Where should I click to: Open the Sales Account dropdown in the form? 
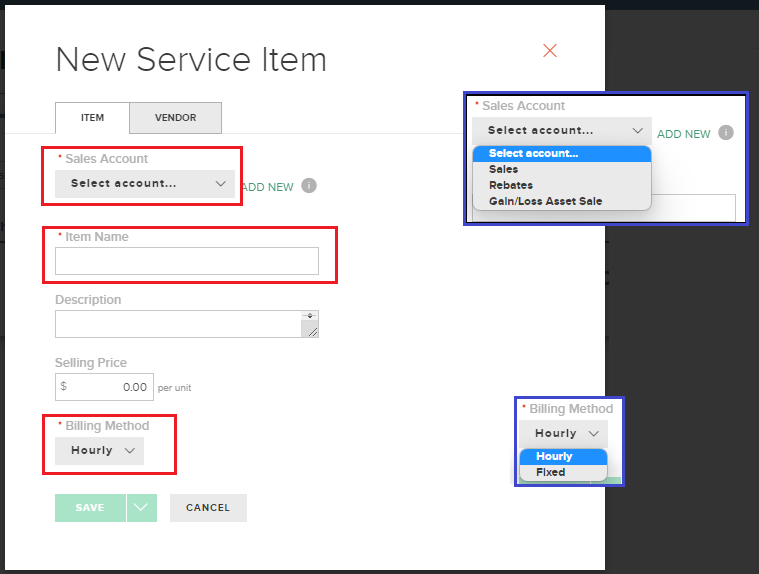coord(145,183)
